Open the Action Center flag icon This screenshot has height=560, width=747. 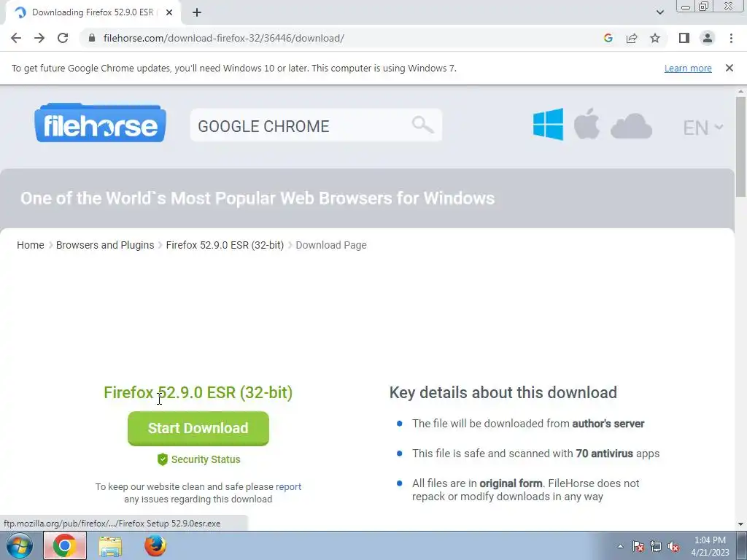(638, 546)
